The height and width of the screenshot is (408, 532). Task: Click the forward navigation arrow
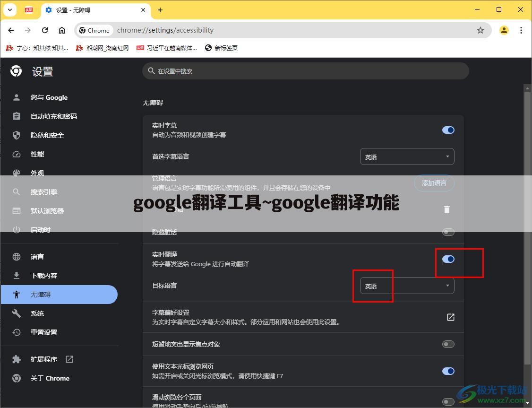[28, 30]
